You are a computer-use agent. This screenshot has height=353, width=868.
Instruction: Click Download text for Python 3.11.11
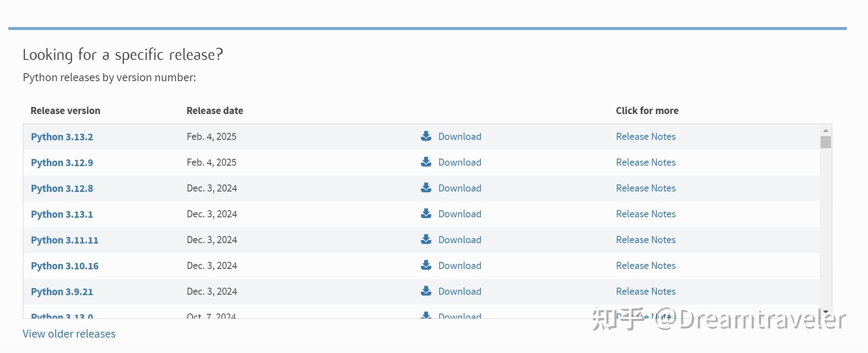(x=460, y=240)
